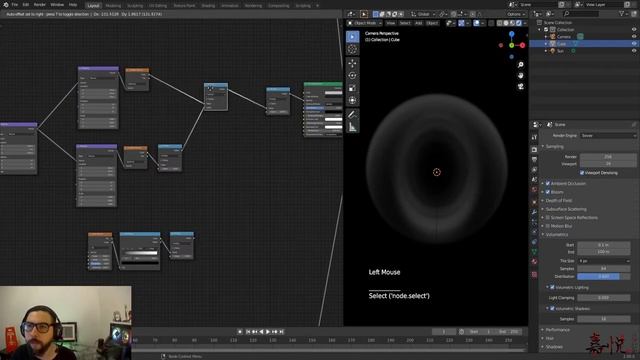The image size is (640, 360).
Task: Open the Material properties tab icon
Action: tap(534, 262)
